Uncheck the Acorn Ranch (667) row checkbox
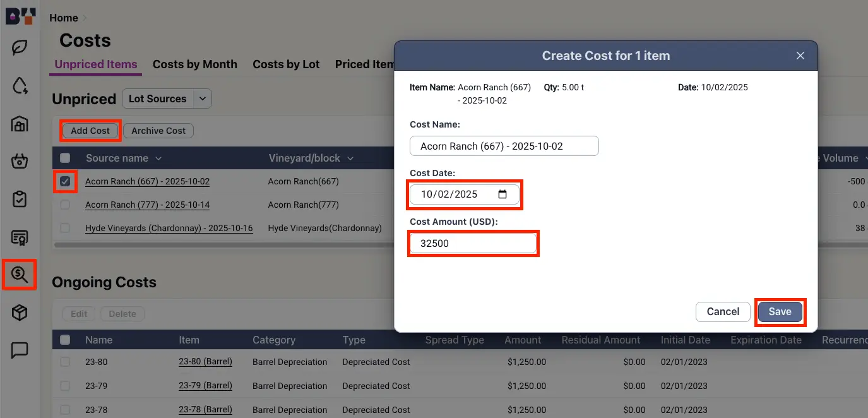 pos(65,182)
